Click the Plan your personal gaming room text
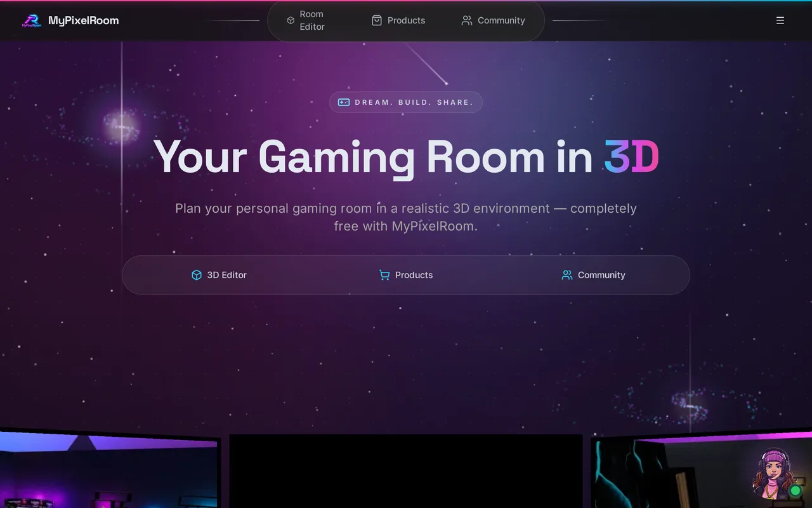 (x=406, y=217)
